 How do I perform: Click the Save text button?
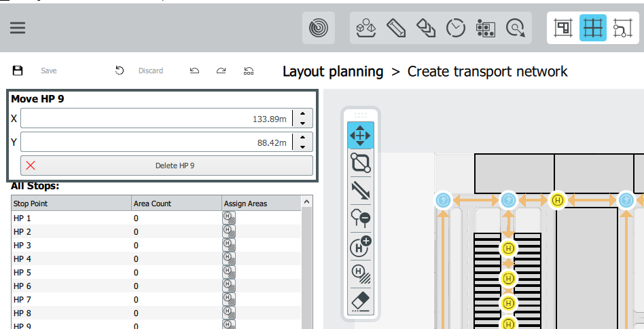[x=48, y=71]
